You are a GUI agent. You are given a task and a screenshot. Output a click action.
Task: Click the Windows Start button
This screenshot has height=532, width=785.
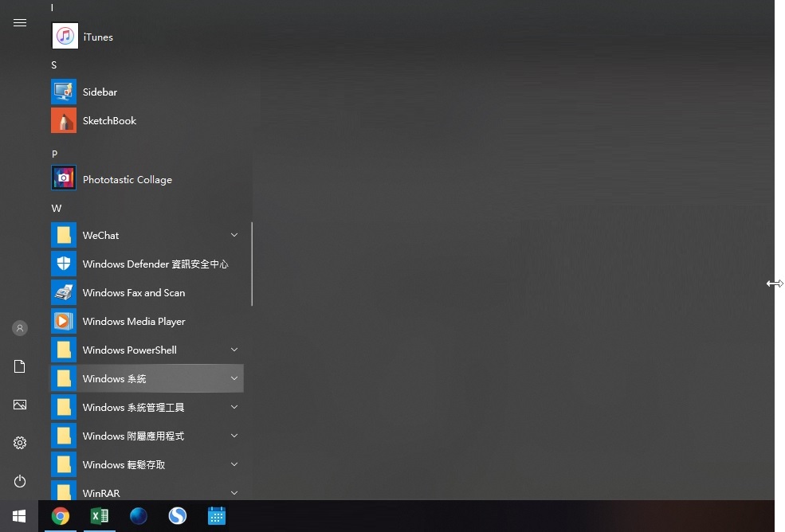(19, 516)
